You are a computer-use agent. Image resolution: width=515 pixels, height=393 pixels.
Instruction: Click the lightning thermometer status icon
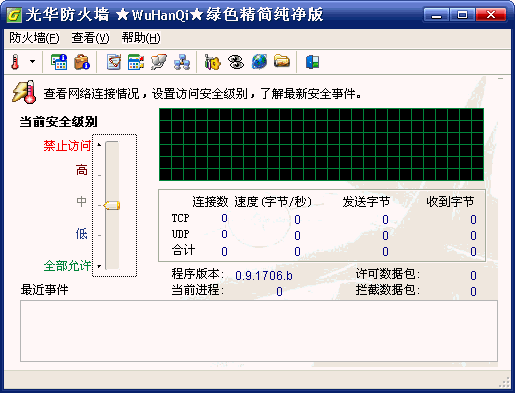pos(24,92)
